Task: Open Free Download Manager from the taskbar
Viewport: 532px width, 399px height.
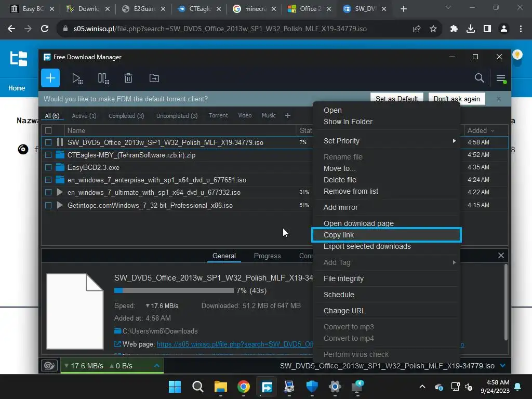Action: click(267, 387)
